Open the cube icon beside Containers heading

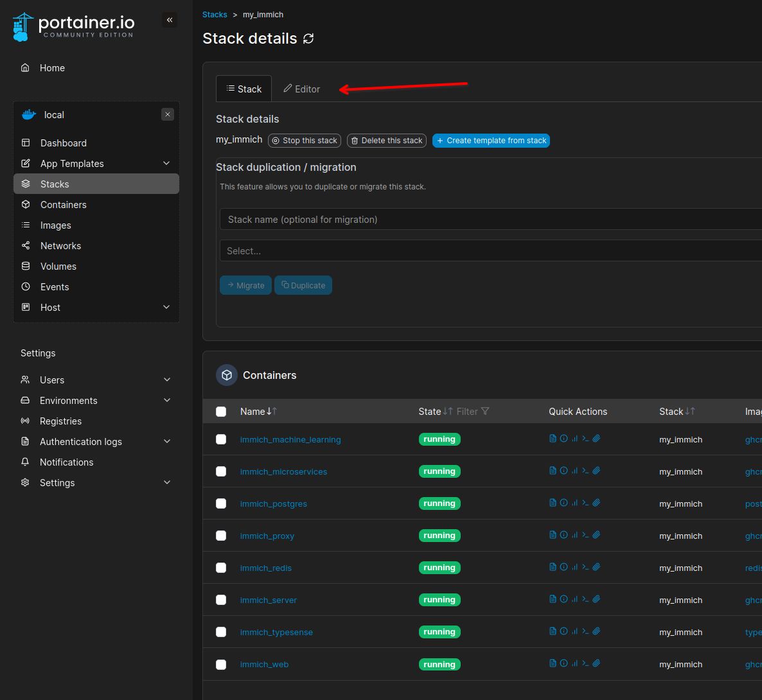[226, 375]
